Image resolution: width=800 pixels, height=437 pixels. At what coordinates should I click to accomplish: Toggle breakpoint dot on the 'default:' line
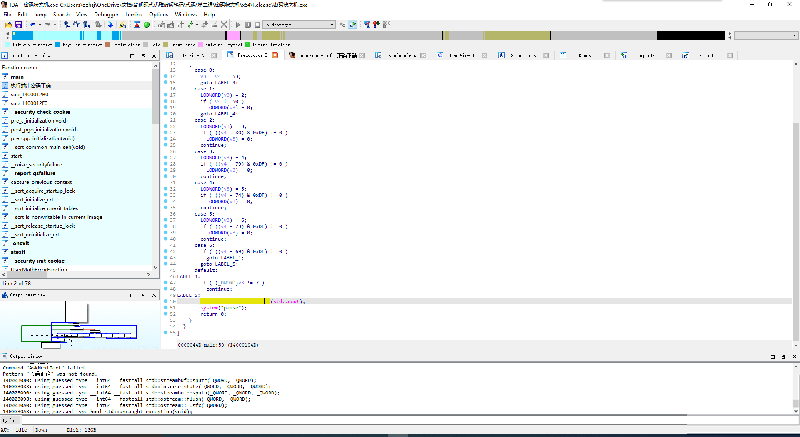[x=166, y=270]
